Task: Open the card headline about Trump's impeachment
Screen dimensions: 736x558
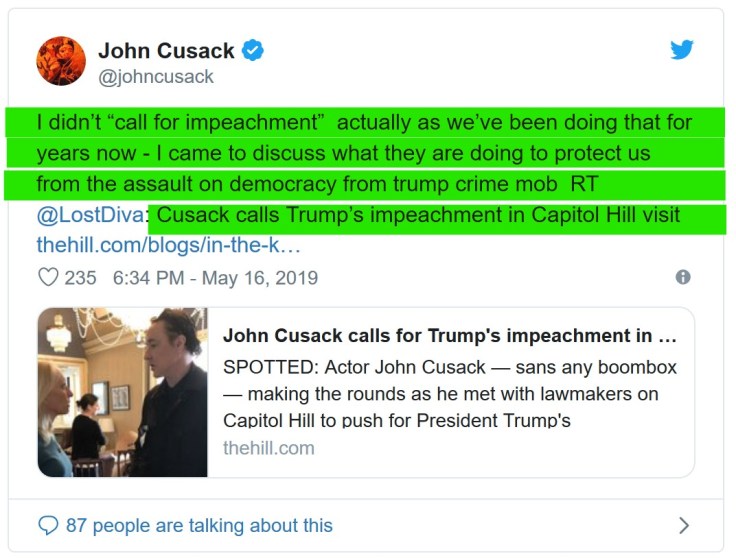Action: [x=449, y=335]
